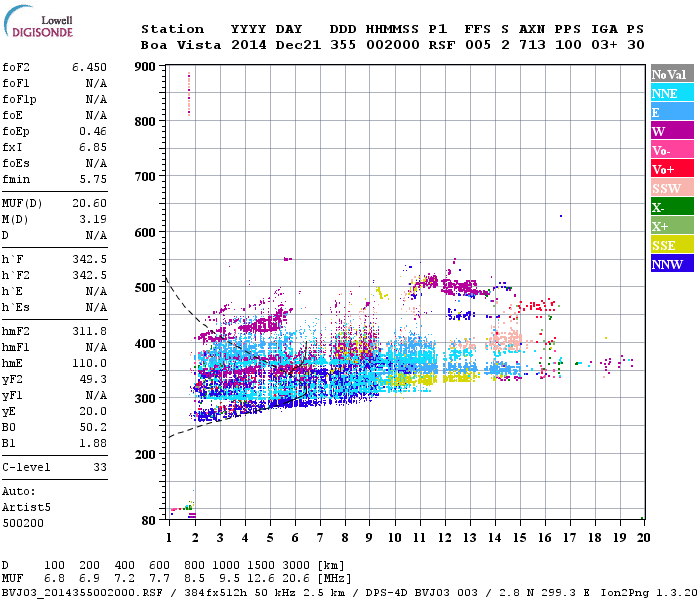Click the 2014 year value in header

[x=249, y=45]
